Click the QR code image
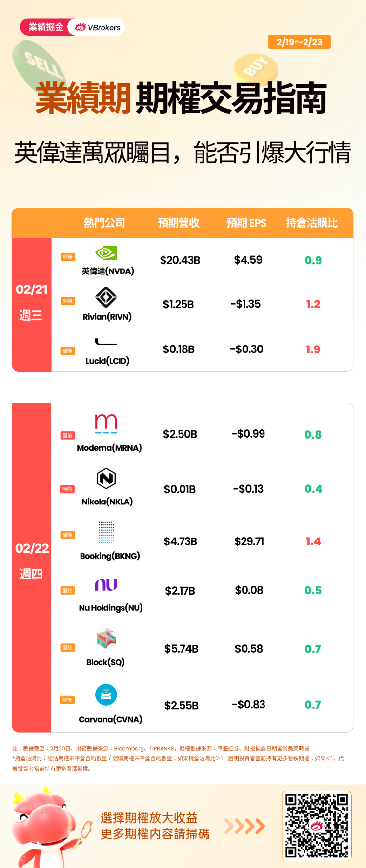366x868 pixels. point(317,826)
